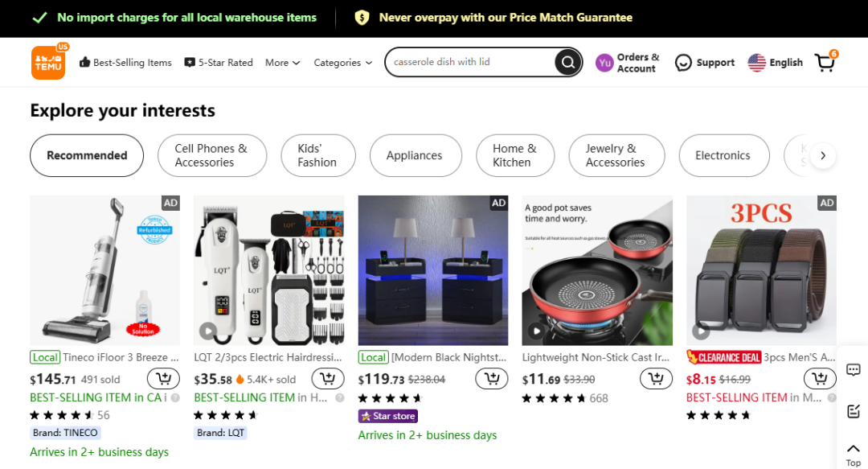Add non-stick cast iron pan to cart

point(656,378)
